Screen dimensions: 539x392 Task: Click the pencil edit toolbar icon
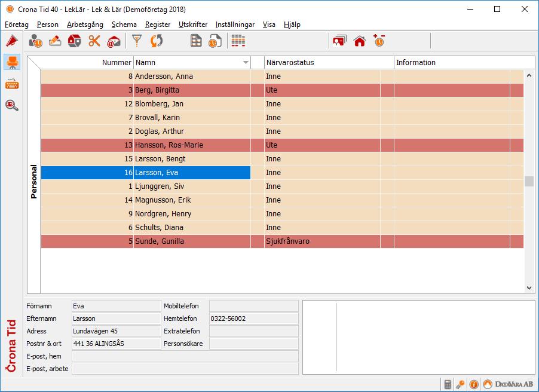coord(55,41)
